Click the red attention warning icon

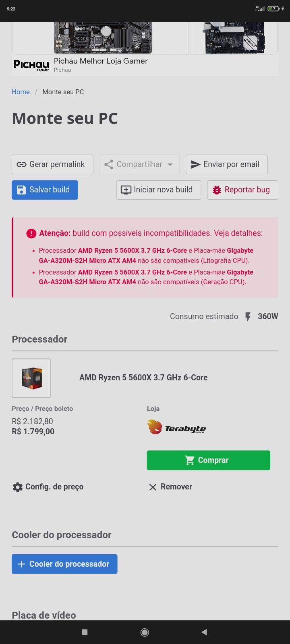pyautogui.click(x=31, y=233)
